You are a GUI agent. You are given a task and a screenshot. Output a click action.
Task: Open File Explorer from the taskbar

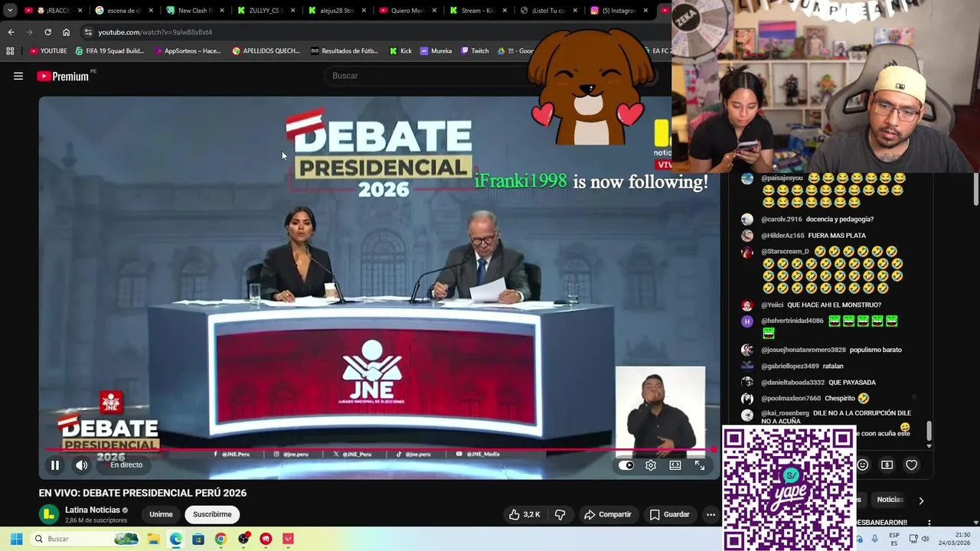click(x=153, y=539)
